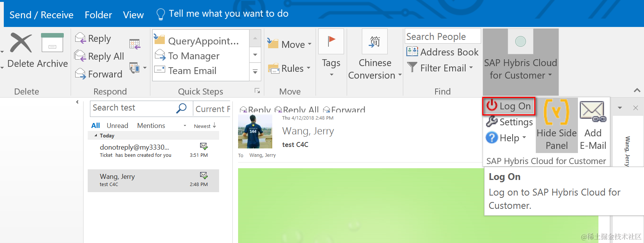Click the To recipient Wang, Jerry

tap(262, 155)
